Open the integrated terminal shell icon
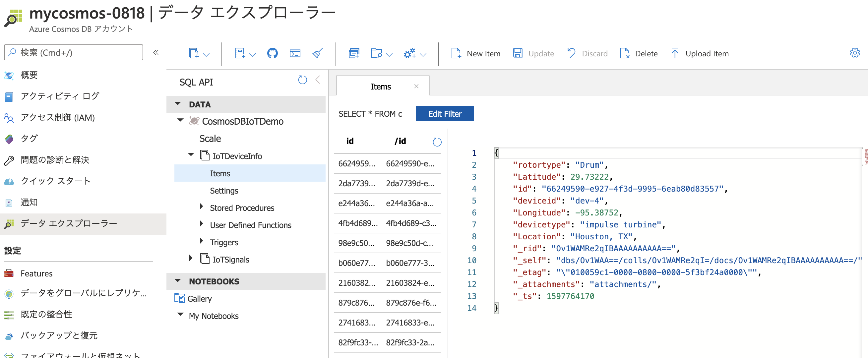The image size is (868, 358). click(295, 53)
